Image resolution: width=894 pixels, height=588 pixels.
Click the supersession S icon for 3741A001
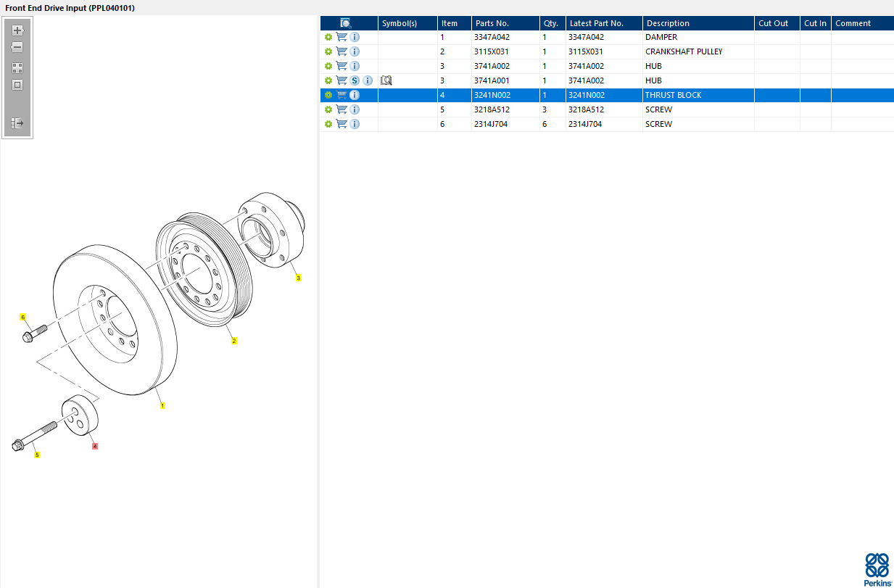[x=355, y=80]
